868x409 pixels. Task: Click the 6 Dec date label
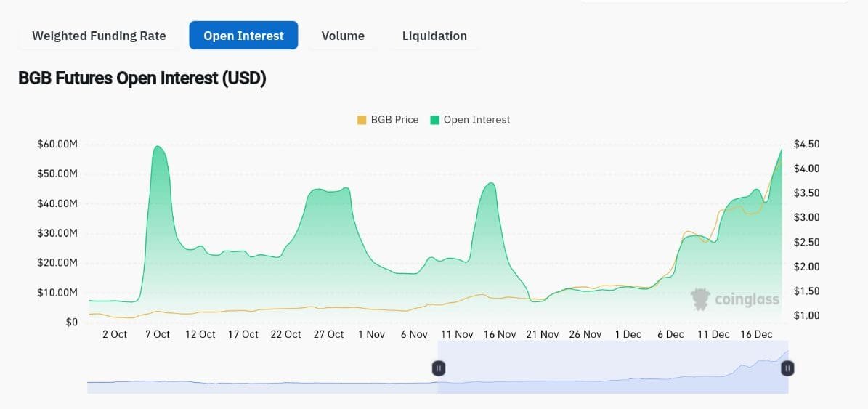670,334
